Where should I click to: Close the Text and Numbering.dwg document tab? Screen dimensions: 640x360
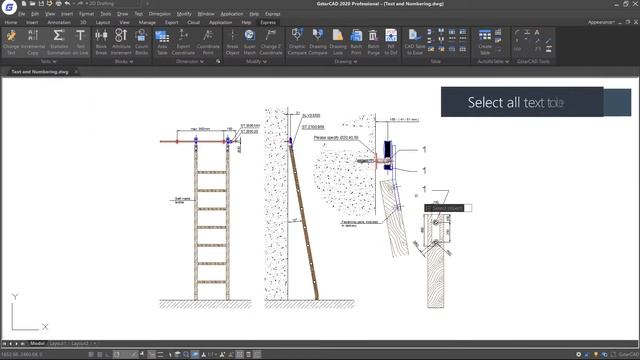point(76,72)
